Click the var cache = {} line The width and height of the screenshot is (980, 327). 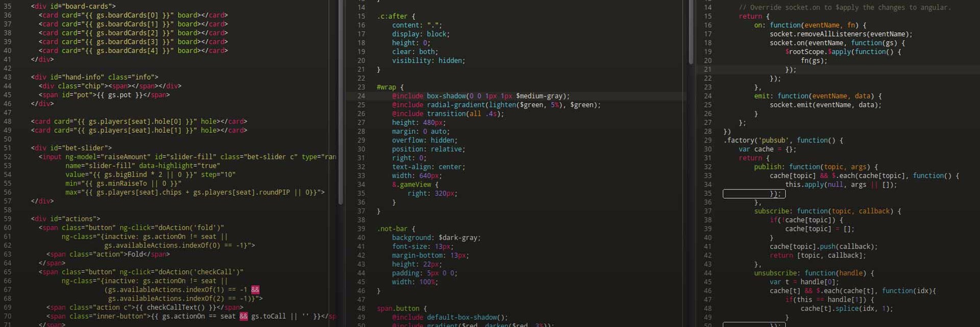coord(768,149)
